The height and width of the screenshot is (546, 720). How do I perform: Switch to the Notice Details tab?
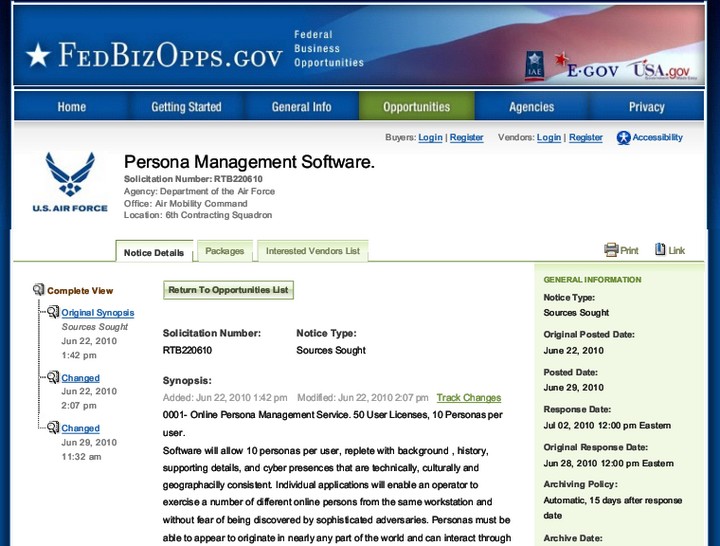pyautogui.click(x=154, y=252)
